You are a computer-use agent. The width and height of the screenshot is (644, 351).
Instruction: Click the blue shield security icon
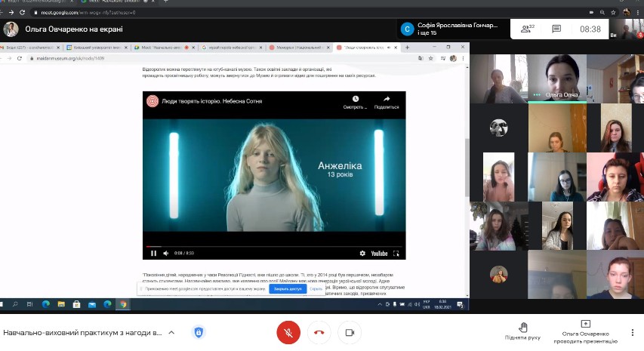click(x=199, y=332)
